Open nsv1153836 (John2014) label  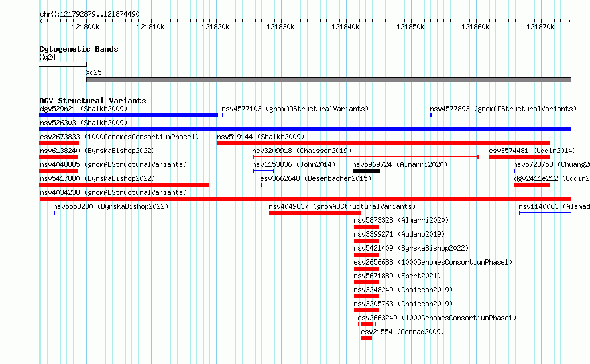294,164
